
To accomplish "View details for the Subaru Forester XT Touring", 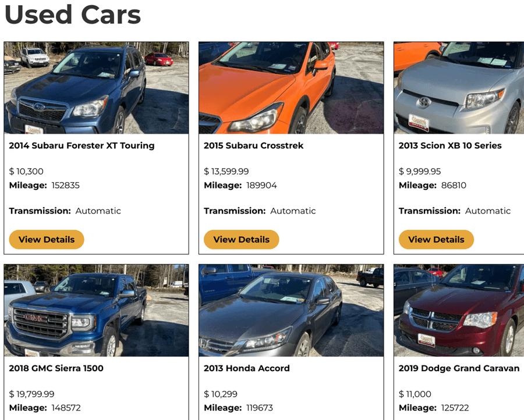I will [x=47, y=240].
